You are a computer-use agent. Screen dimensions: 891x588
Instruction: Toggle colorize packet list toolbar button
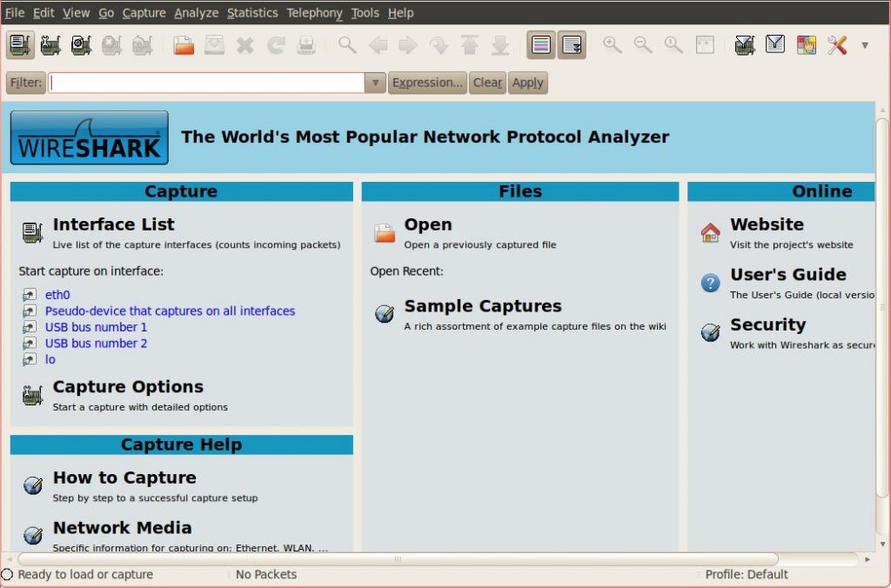pos(540,44)
